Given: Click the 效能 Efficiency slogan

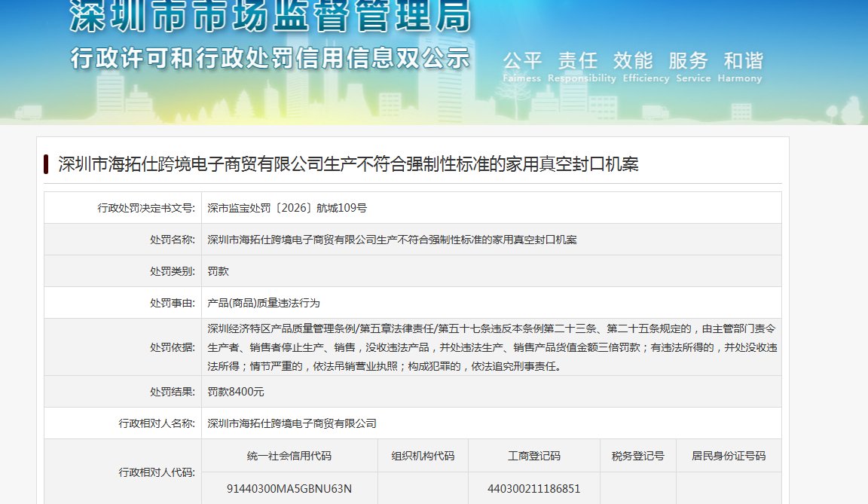Looking at the screenshot, I should pyautogui.click(x=646, y=67).
